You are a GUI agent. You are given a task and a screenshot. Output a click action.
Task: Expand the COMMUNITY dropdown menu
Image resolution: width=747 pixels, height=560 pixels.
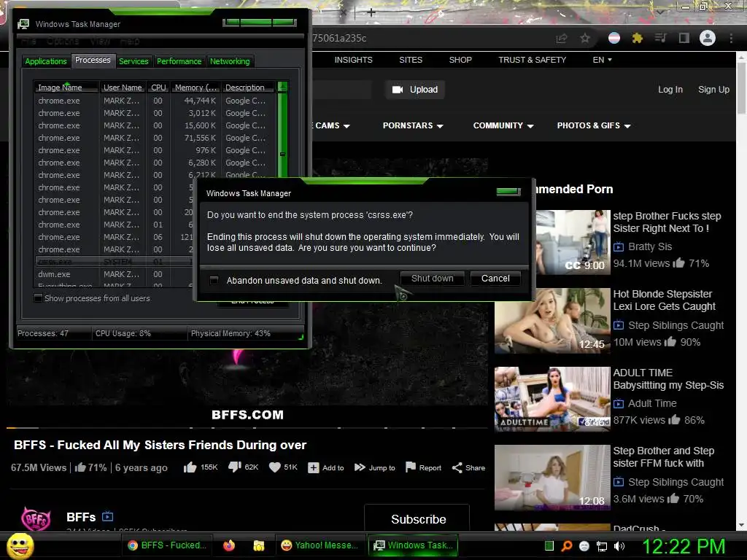click(503, 125)
